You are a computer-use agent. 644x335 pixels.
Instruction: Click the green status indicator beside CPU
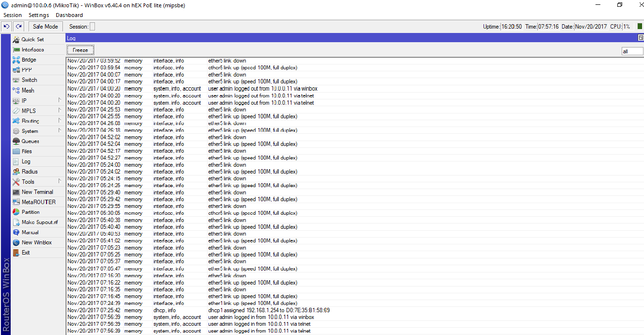coord(640,27)
